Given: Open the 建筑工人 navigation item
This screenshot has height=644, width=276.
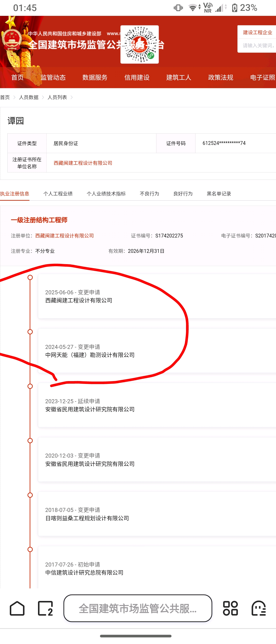Looking at the screenshot, I should point(179,77).
